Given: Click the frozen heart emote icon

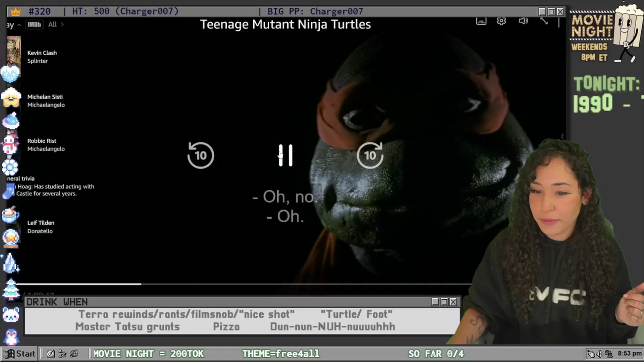Looking at the screenshot, I should click(x=10, y=74).
